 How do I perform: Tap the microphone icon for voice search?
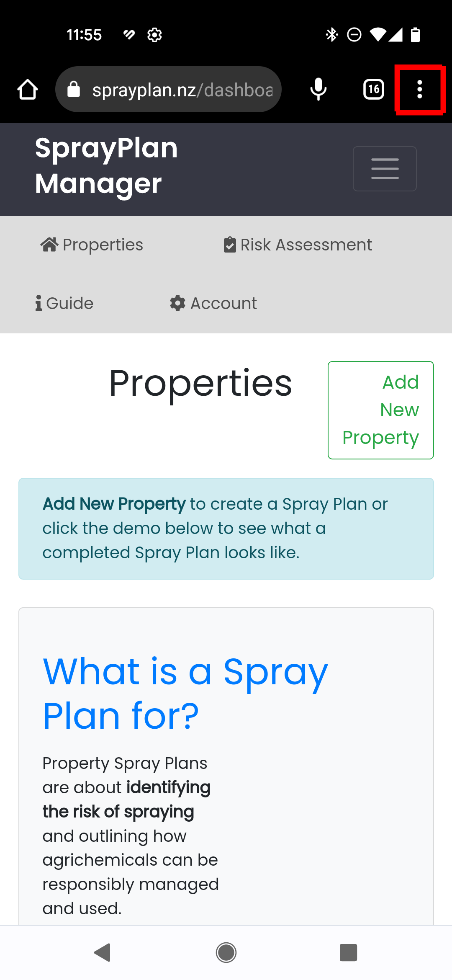(x=318, y=89)
